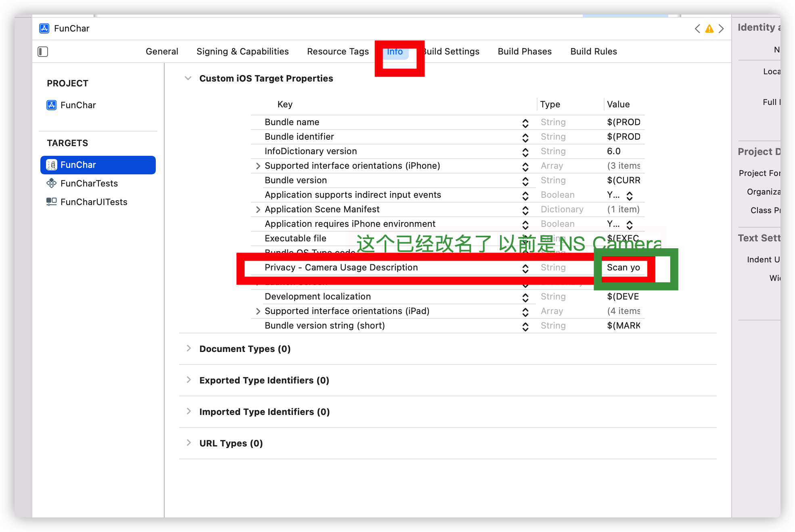
Task: Go to next issue with right chevron
Action: click(x=721, y=29)
